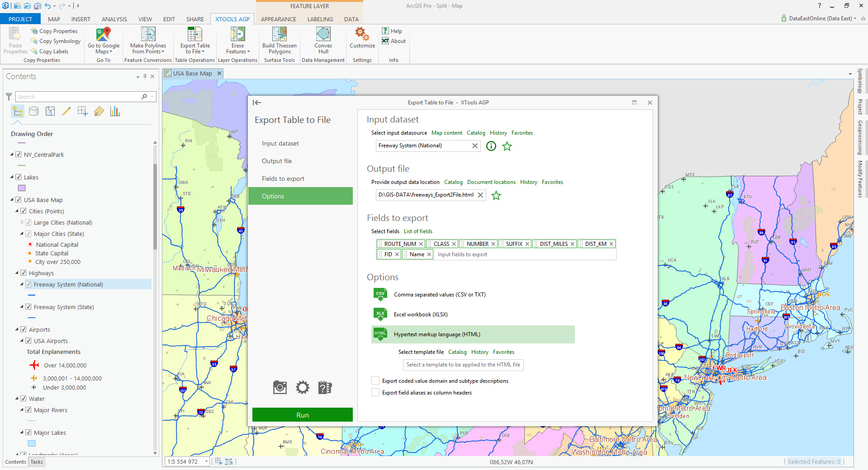Click the Paste Properties icon

point(15,34)
